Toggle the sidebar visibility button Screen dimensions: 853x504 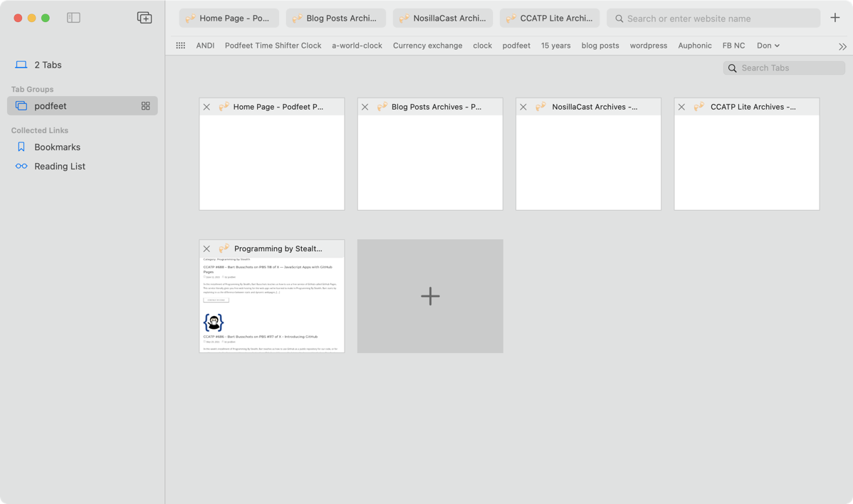73,18
